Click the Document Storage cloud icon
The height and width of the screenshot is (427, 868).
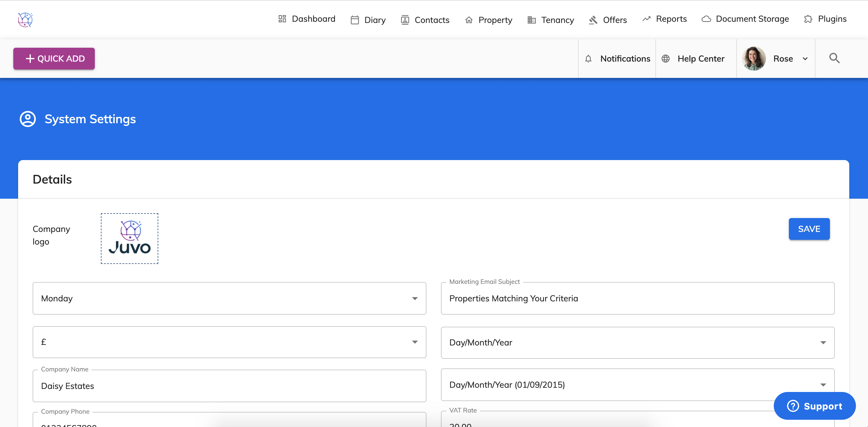click(x=706, y=19)
